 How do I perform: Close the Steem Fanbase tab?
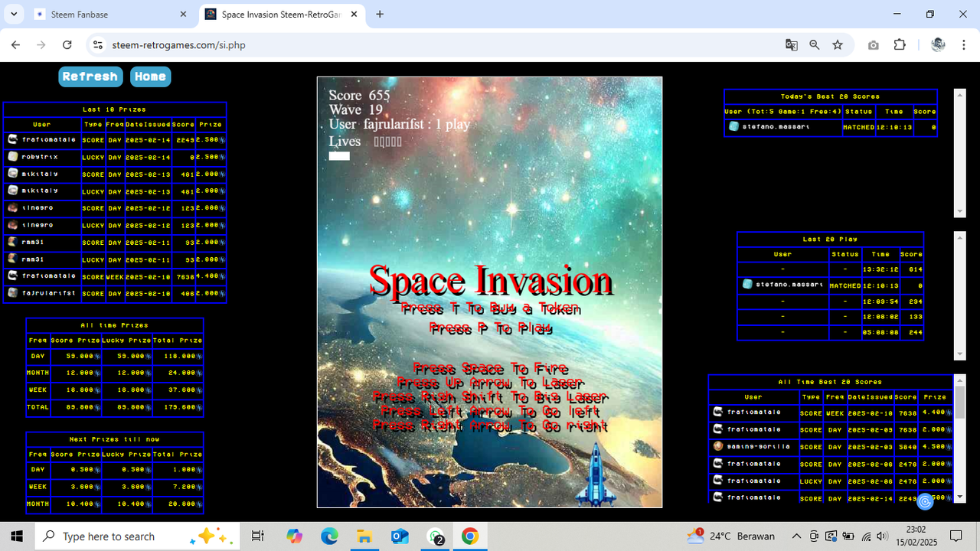[x=183, y=15]
